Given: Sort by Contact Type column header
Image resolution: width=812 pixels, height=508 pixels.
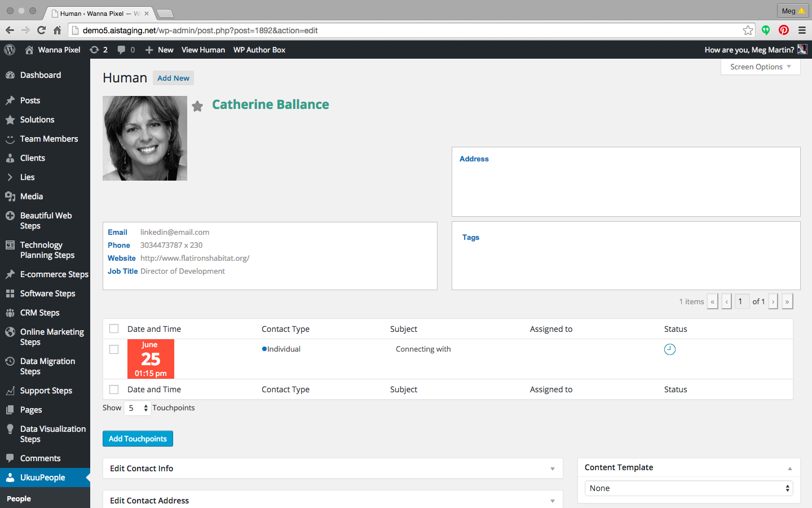Looking at the screenshot, I should 285,329.
